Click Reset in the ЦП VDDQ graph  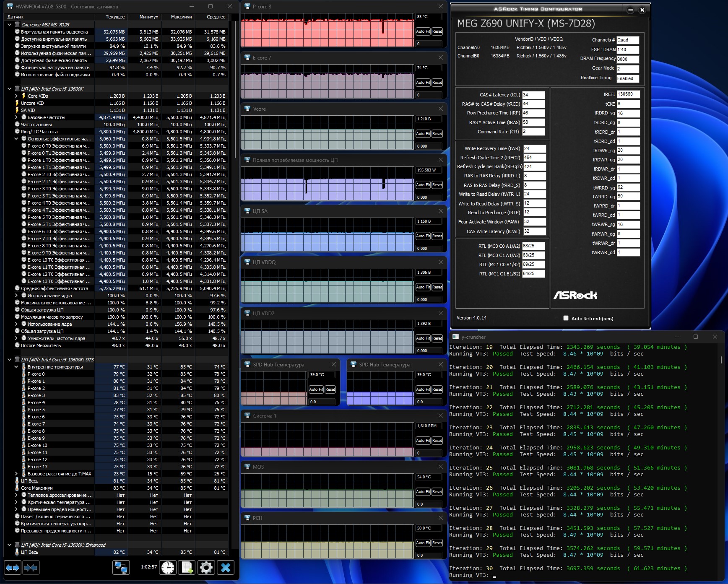point(437,287)
